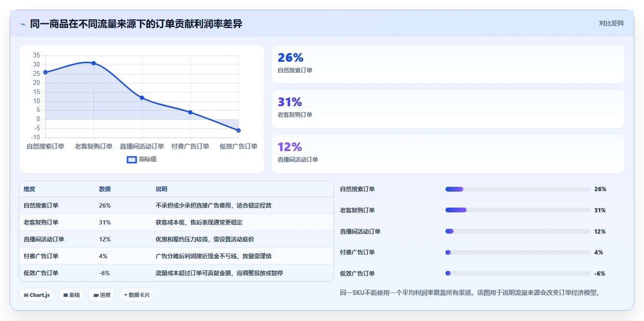Image resolution: width=644 pixels, height=321 pixels.
Task: Click the progress bar for 付费广告订单
Action: point(518,252)
